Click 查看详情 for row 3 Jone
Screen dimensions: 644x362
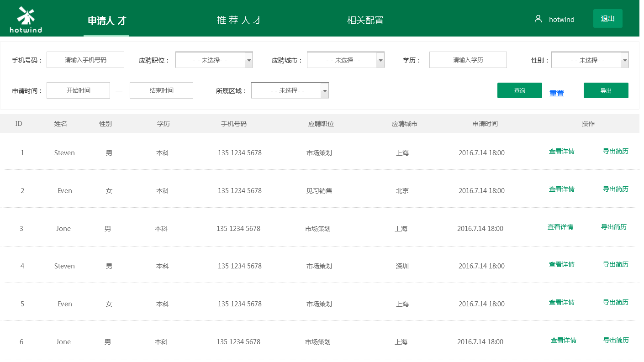(560, 227)
